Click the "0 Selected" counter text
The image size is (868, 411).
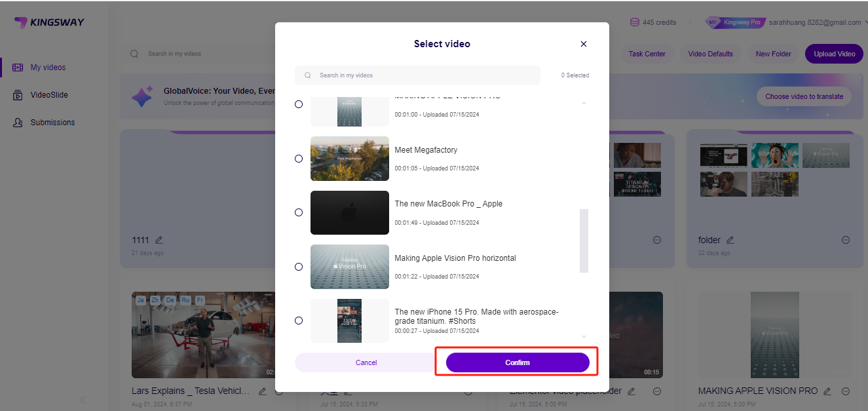tap(575, 75)
